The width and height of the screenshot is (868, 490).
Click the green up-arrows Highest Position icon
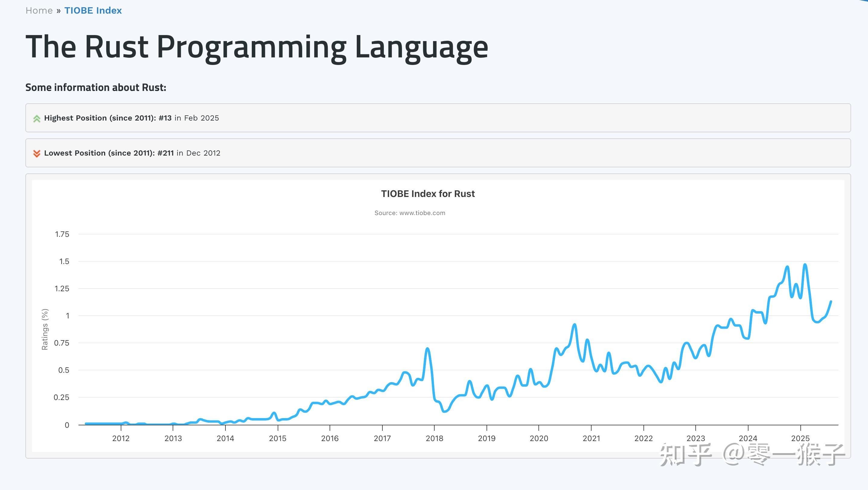coord(37,118)
